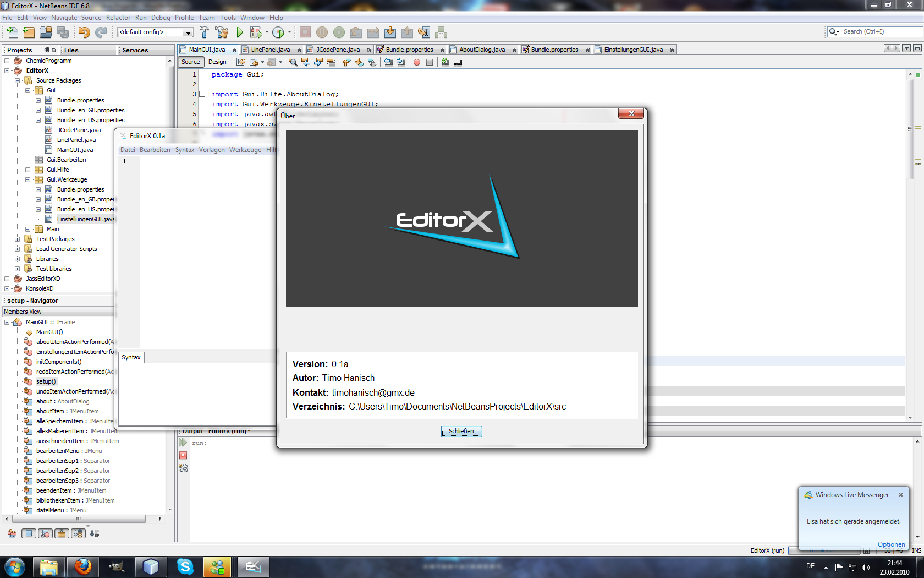The image size is (924, 578).
Task: Click the Syntax tab in EditorX window
Action: click(131, 357)
